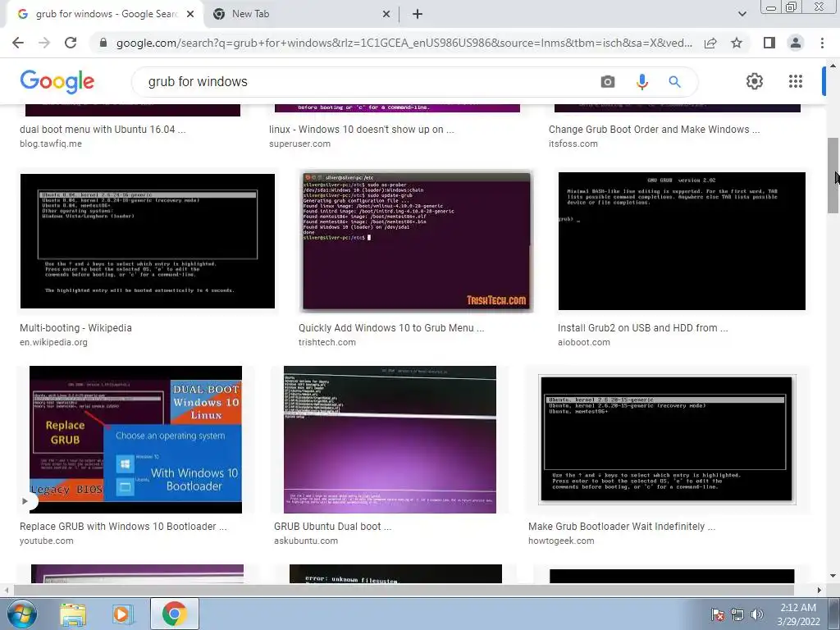
Task: Open the Windows Start menu
Action: 22,614
